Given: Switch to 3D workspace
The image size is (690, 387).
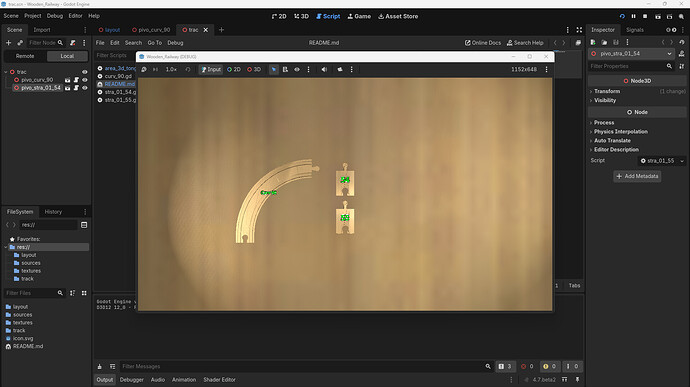Looking at the screenshot, I should coord(301,16).
